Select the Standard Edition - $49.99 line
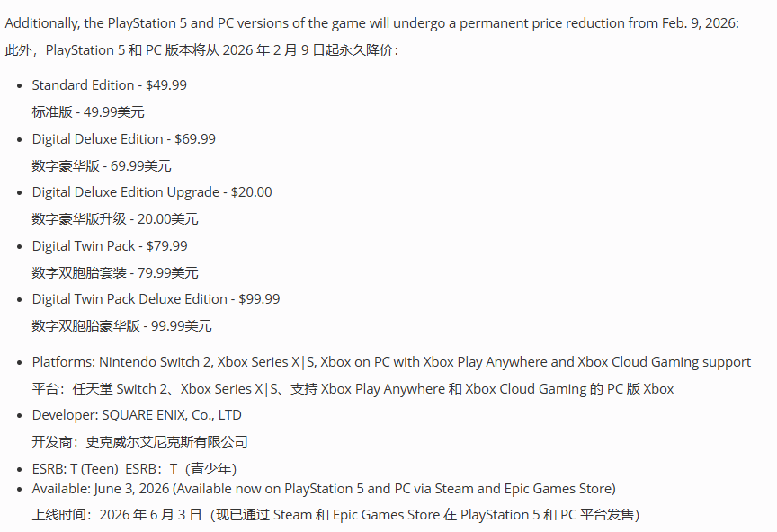Image resolution: width=777 pixels, height=532 pixels. click(x=109, y=85)
